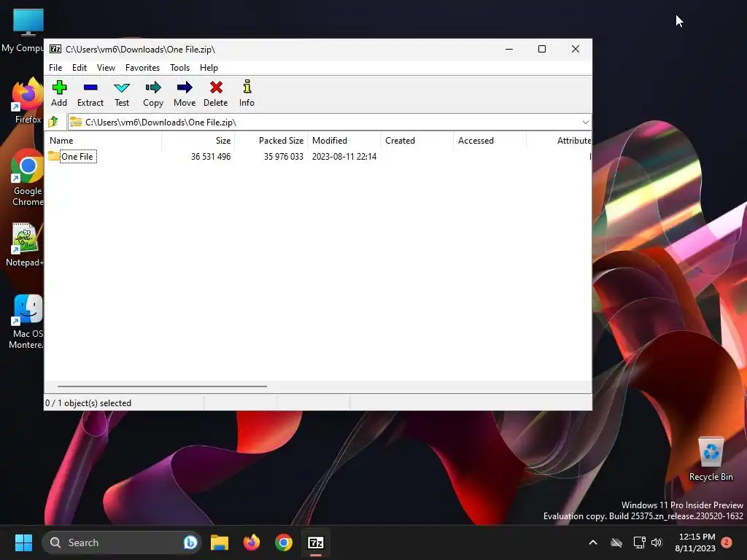The width and height of the screenshot is (747, 560).
Task: Sort by the Accessed column header
Action: (489, 141)
